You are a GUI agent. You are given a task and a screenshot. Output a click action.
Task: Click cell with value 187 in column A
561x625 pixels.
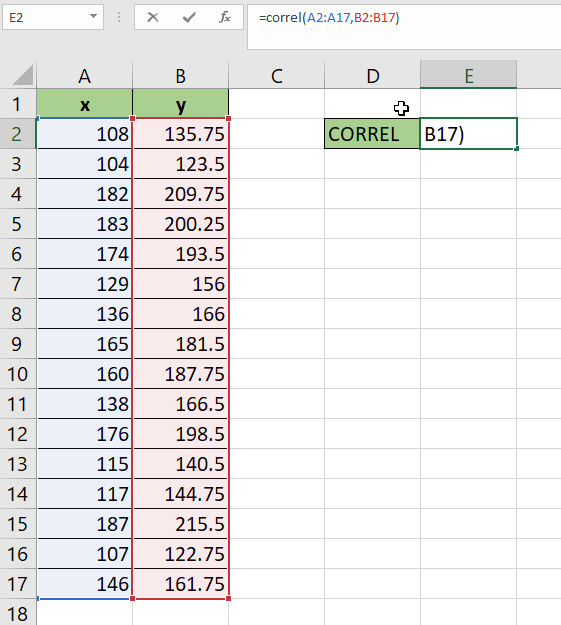pyautogui.click(x=85, y=524)
